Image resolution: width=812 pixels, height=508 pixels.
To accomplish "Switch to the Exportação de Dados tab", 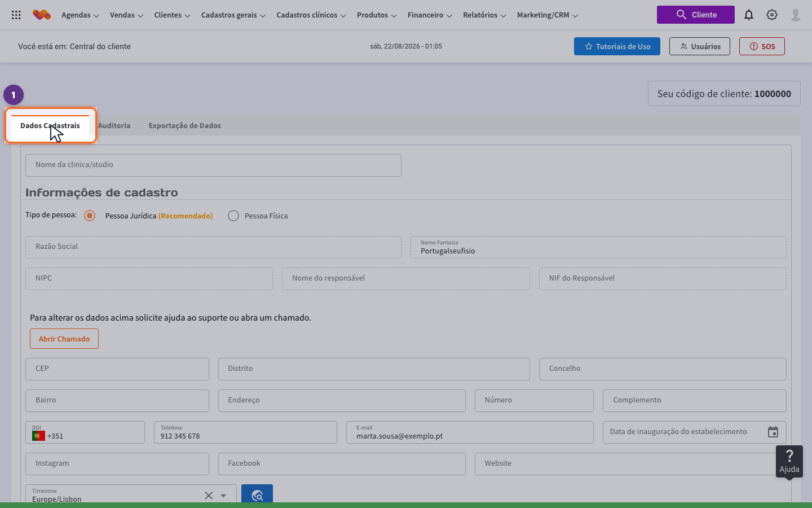I will tap(184, 125).
